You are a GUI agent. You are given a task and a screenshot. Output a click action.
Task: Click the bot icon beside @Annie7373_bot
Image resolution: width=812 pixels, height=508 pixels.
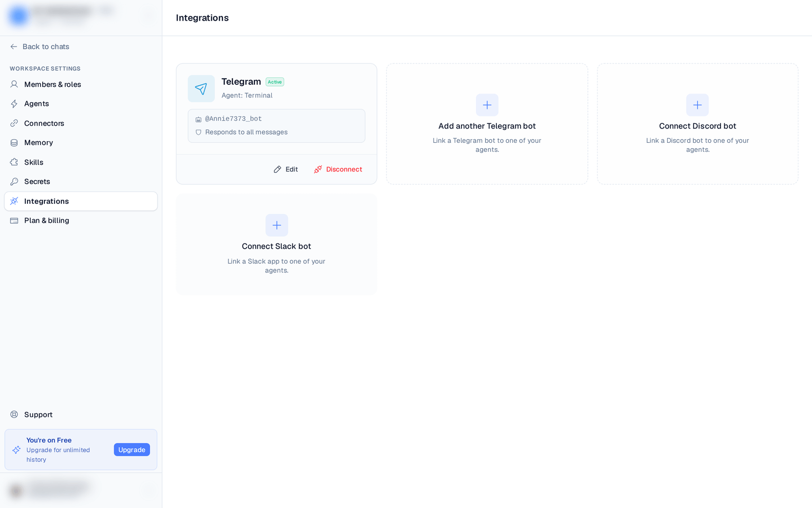point(199,119)
